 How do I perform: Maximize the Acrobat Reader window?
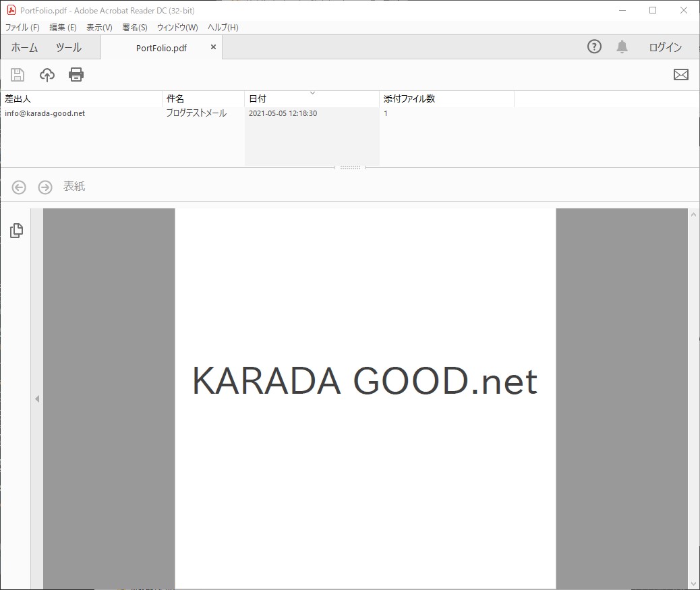click(653, 10)
